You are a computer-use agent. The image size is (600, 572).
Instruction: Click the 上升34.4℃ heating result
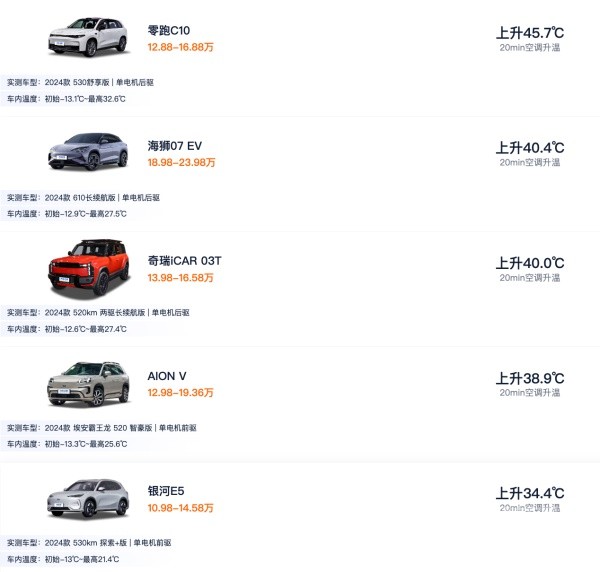(x=530, y=493)
